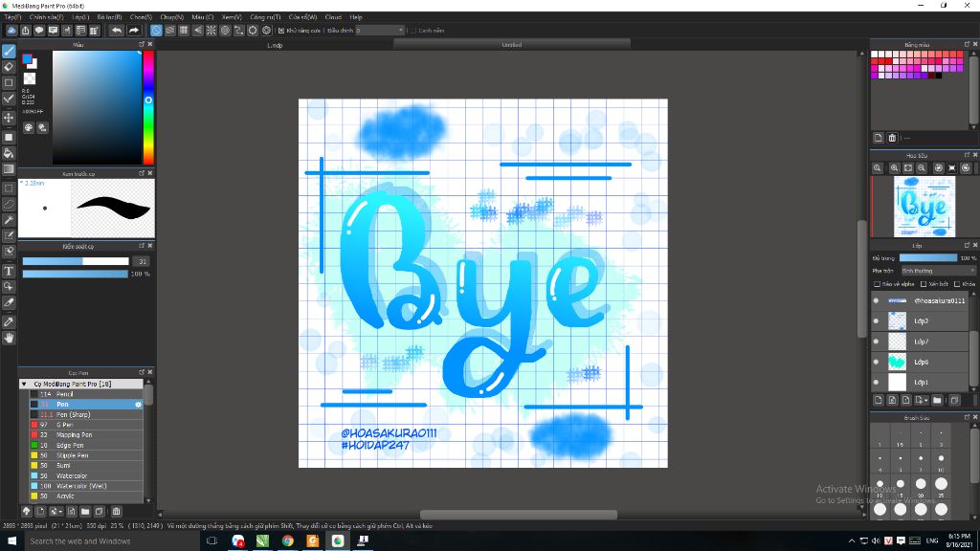Click the layer opacity Độ trong slider
The image size is (980, 551).
coord(928,257)
